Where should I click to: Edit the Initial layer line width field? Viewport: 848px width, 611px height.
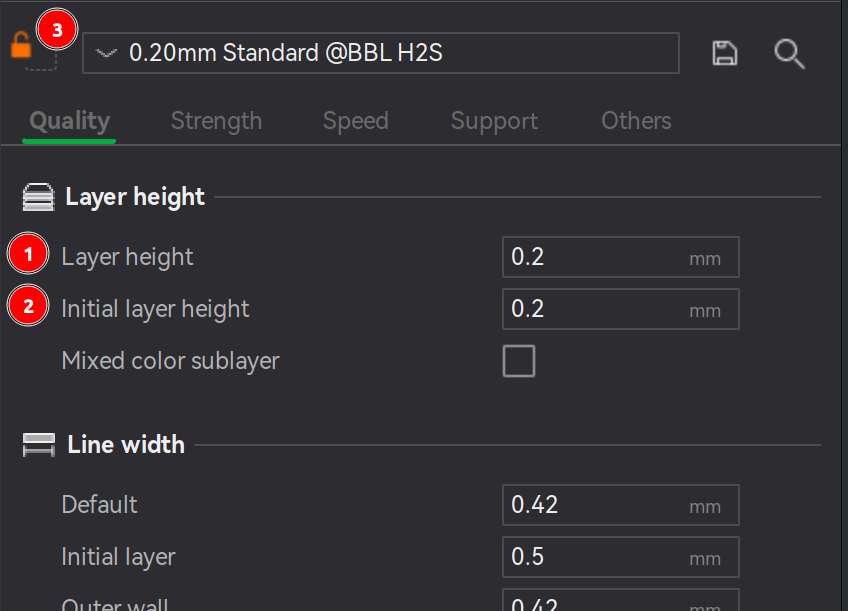coord(620,557)
